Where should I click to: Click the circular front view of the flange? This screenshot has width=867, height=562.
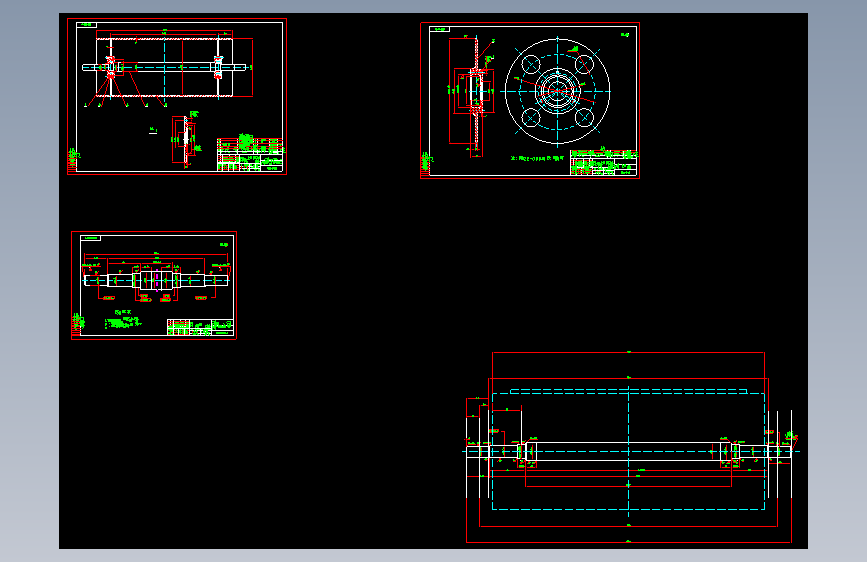click(x=557, y=91)
